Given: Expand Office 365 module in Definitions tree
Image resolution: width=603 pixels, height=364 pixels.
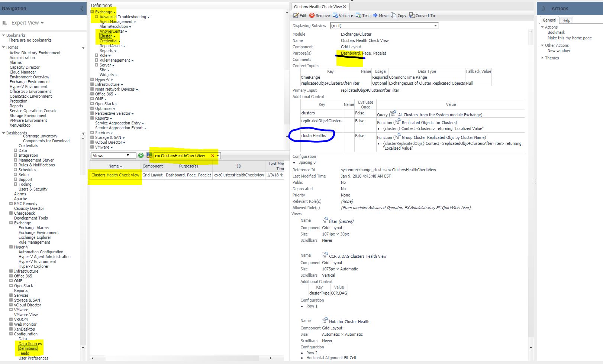Looking at the screenshot, I should (92, 94).
